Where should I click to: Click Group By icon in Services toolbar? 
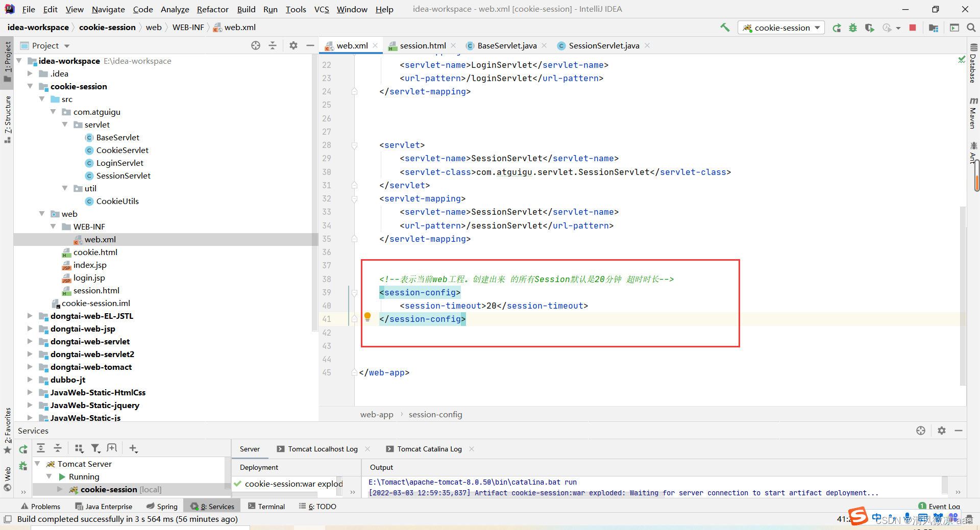(x=79, y=448)
